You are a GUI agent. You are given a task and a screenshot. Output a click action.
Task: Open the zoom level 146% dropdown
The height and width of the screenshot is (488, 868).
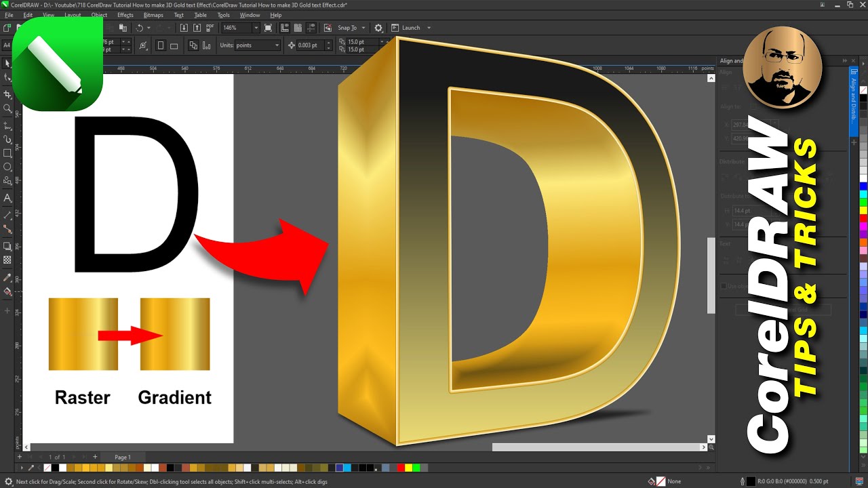pyautogui.click(x=256, y=28)
